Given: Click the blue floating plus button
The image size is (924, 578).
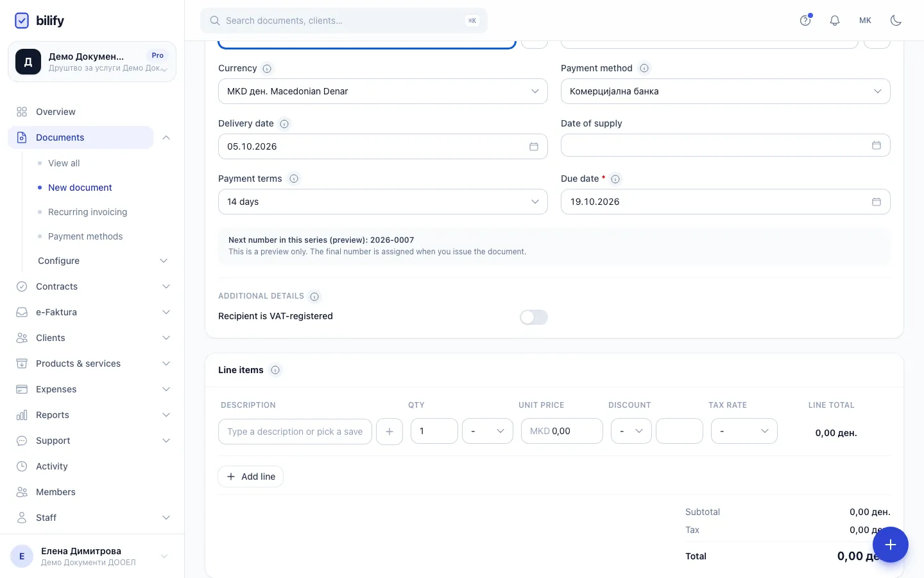Looking at the screenshot, I should 890,545.
